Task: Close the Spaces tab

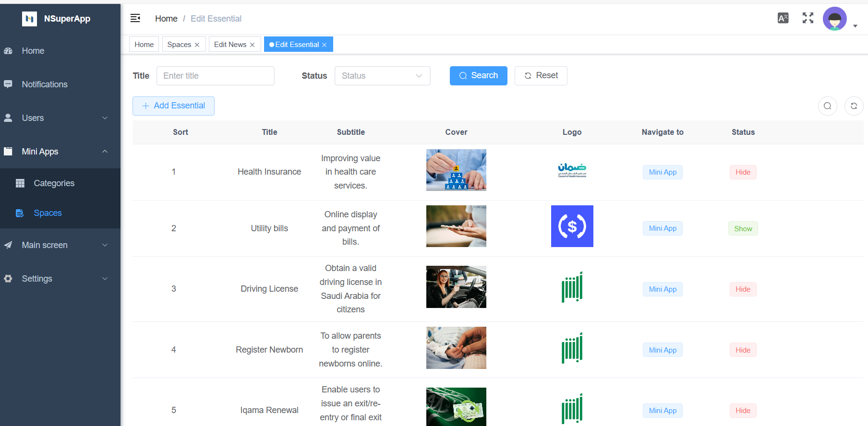Action: pyautogui.click(x=197, y=45)
